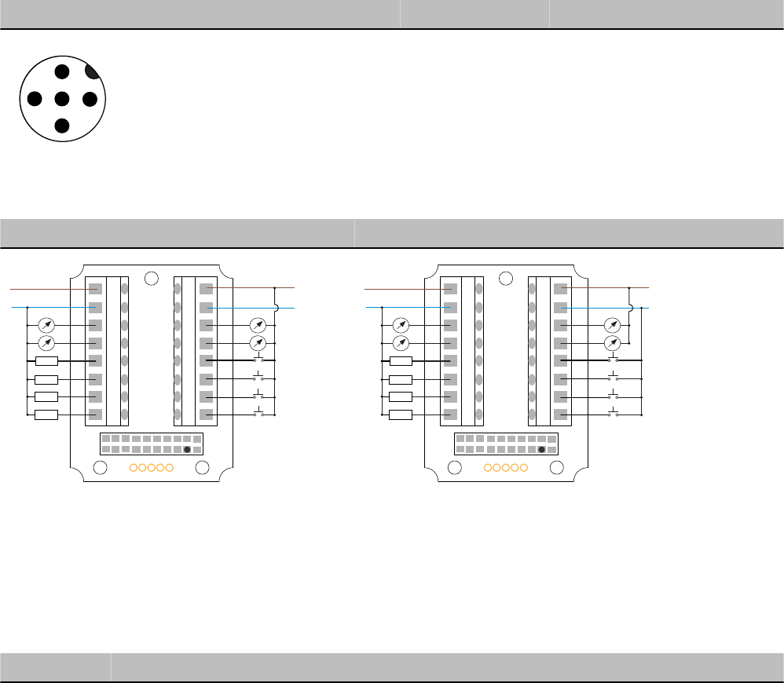This screenshot has width=784, height=683.
Task: Select the bottommost resistor on the right diagram
Action: (x=401, y=415)
